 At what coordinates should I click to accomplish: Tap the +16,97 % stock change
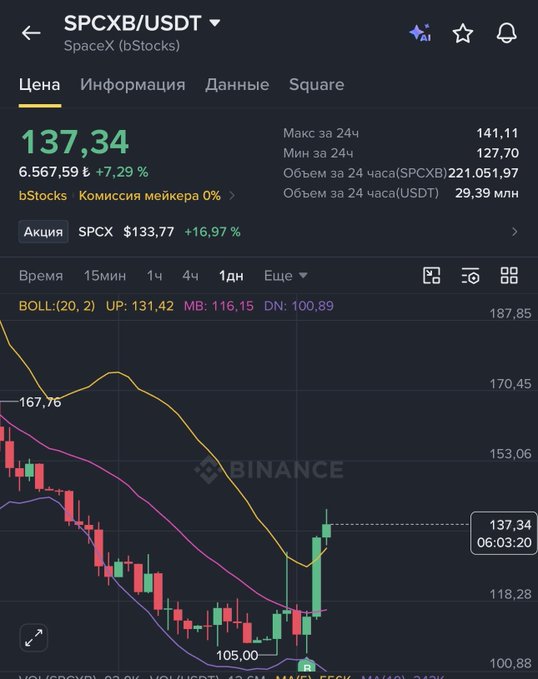[x=212, y=232]
